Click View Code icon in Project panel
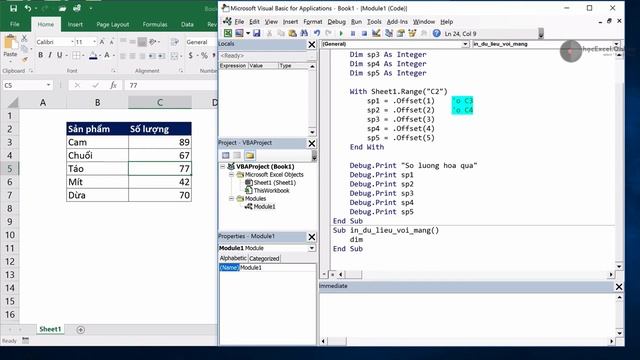Screen dimensions: 640x360 (x=226, y=155)
